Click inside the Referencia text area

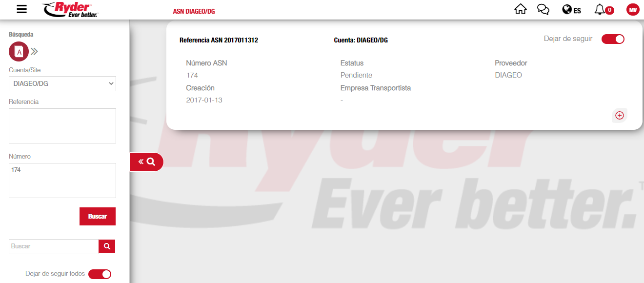(x=62, y=126)
